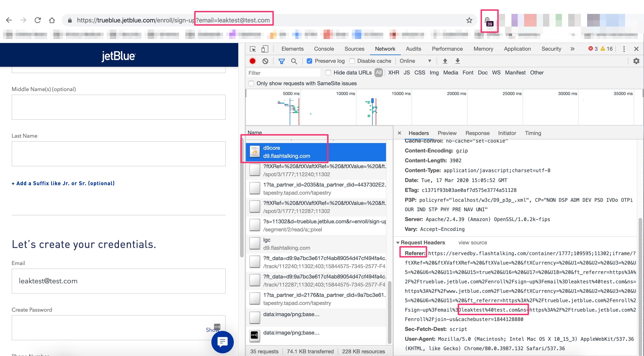Open the Security tab
Viewport: 644px width, 356px height.
(x=551, y=49)
